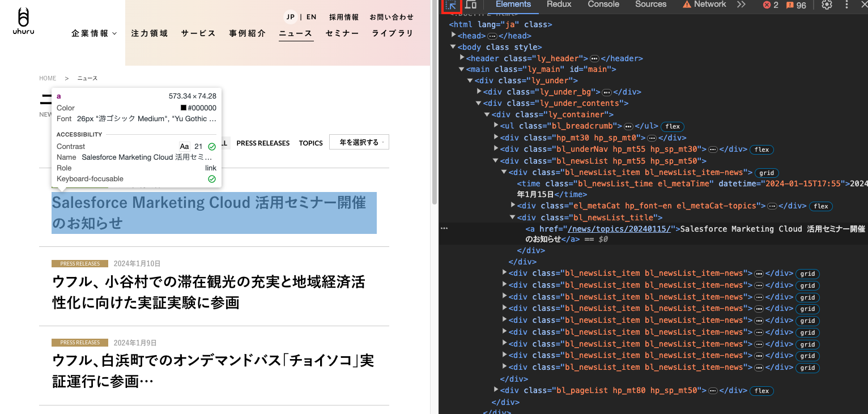
Task: Toggle the device toolbar icon
Action: point(470,5)
